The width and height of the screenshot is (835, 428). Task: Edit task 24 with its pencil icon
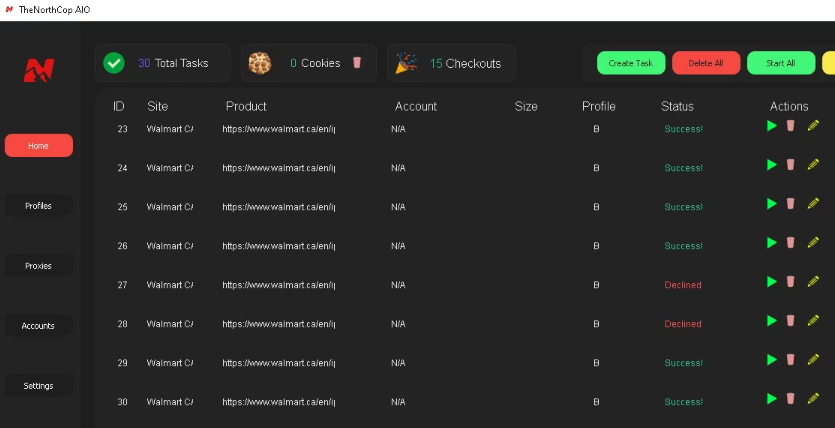click(x=813, y=164)
